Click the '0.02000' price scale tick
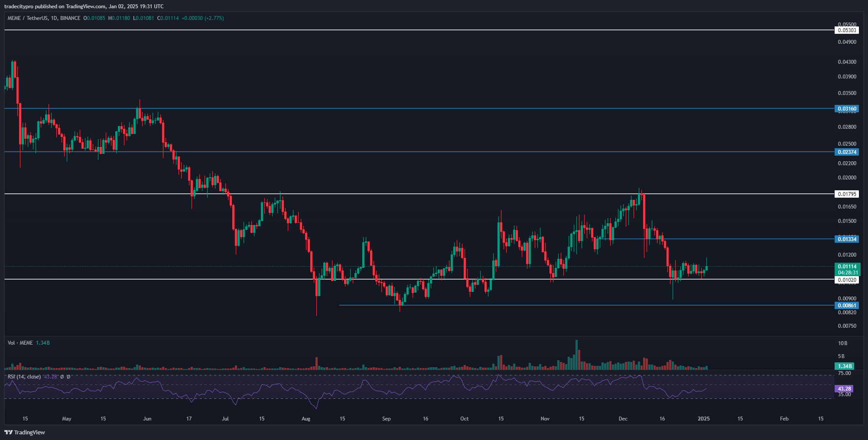Image resolution: width=868 pixels, height=440 pixels. pyautogui.click(x=847, y=178)
